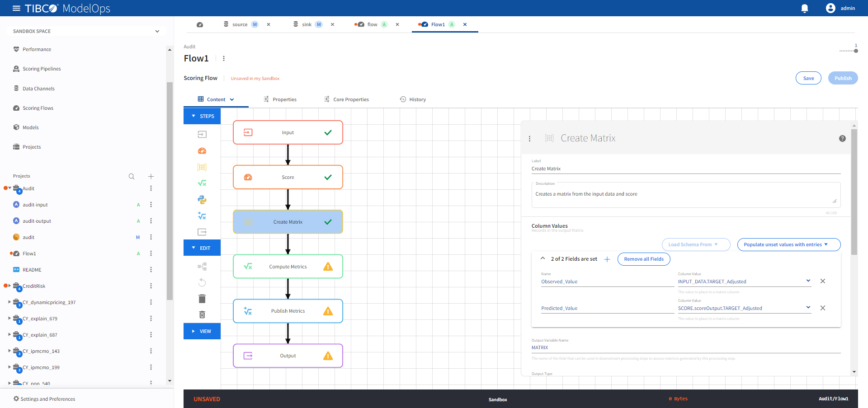Add a new project with the plus icon
The height and width of the screenshot is (408, 868).
pos(151,176)
